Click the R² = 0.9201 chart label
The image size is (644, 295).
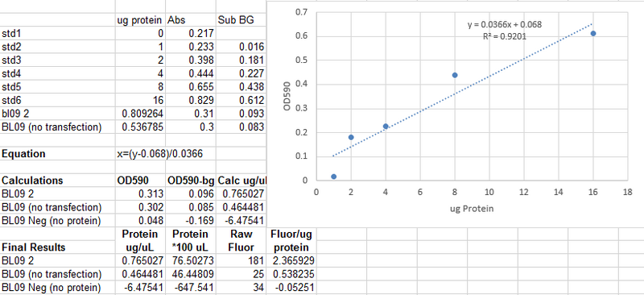point(505,36)
